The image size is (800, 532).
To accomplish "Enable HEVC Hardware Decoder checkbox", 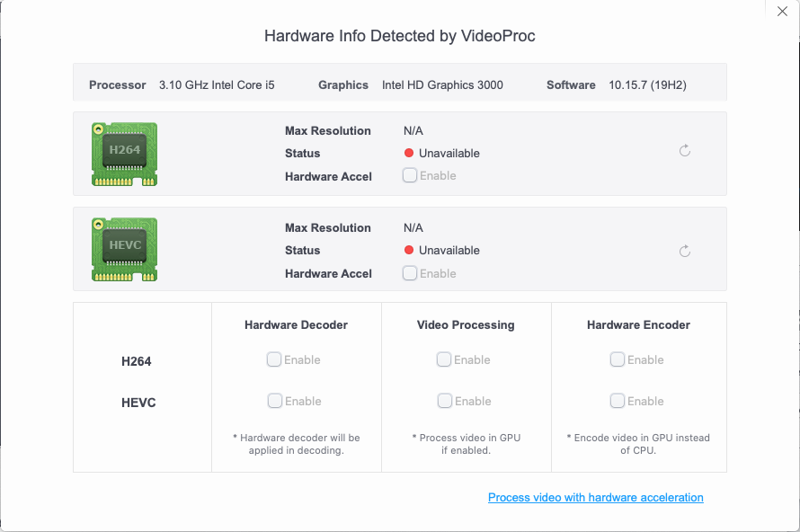I will click(274, 401).
